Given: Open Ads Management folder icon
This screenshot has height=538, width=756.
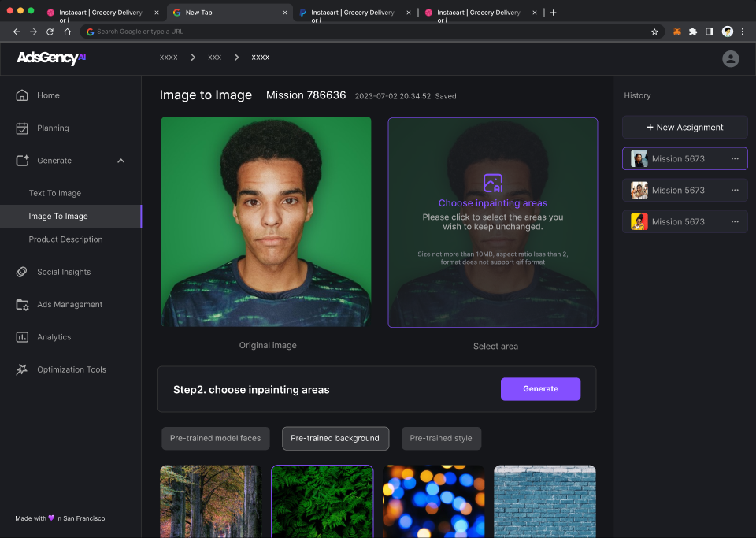Looking at the screenshot, I should tap(22, 305).
